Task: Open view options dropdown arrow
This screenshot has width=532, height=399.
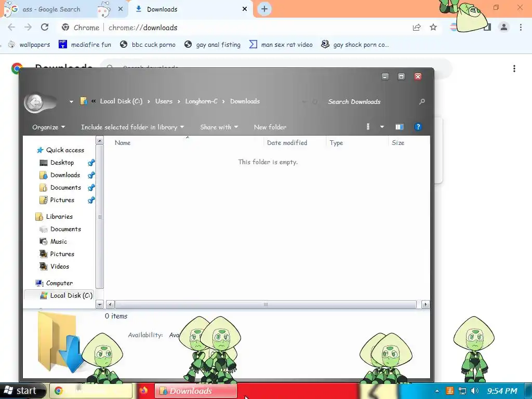Action: click(x=382, y=127)
